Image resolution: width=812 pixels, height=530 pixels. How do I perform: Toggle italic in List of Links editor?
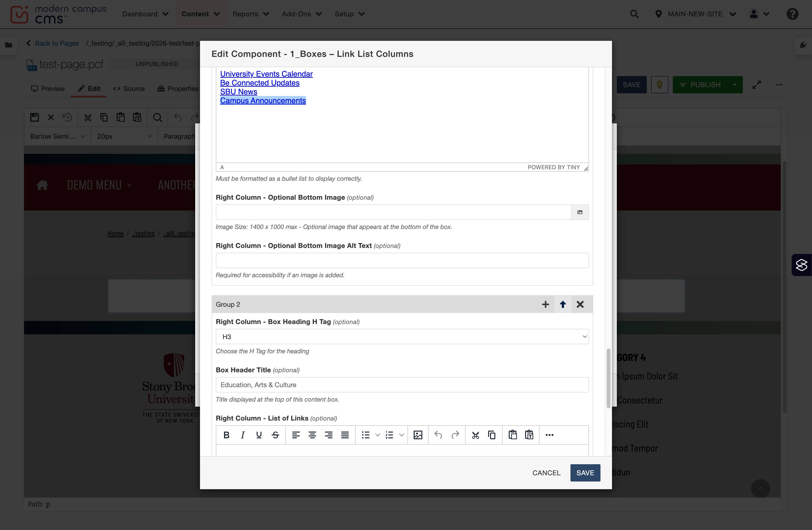click(x=242, y=435)
